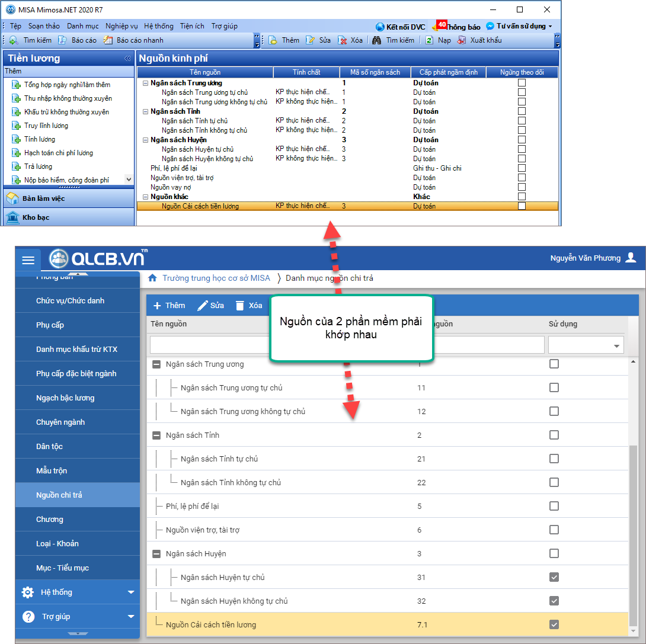Screen dimensions: 646x644
Task: Sort by Tính chất column header
Action: pyautogui.click(x=306, y=72)
